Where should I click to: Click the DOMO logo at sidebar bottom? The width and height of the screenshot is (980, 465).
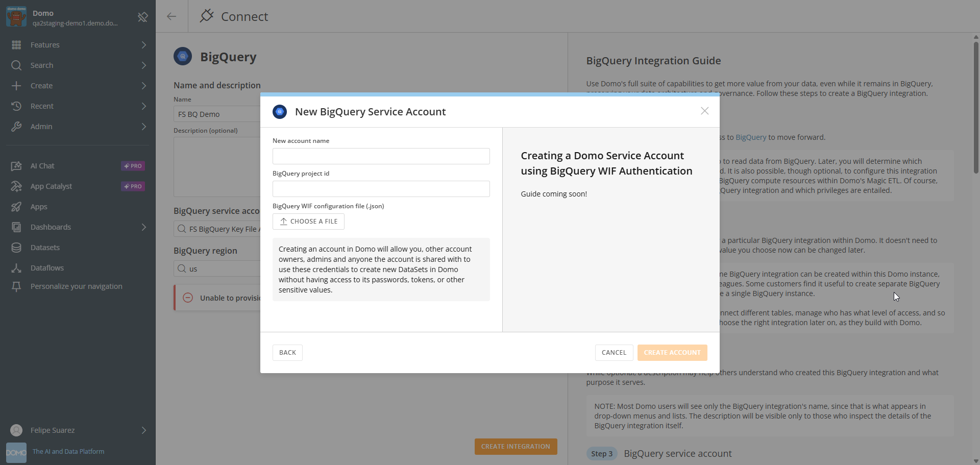[x=16, y=453]
